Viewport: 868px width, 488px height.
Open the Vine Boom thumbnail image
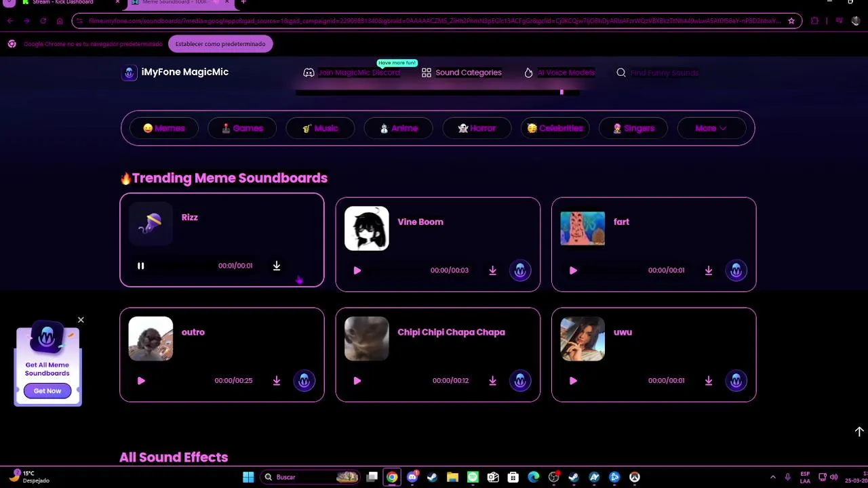coord(367,228)
